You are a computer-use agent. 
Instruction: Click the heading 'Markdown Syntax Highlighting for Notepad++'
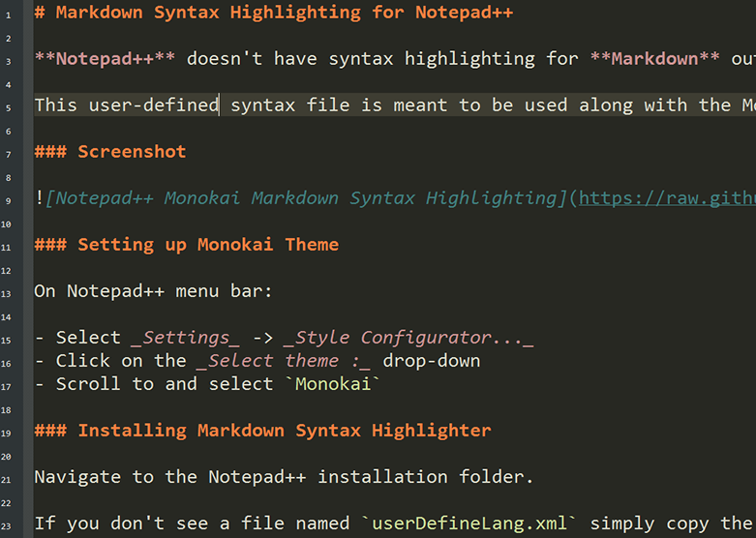(285, 13)
